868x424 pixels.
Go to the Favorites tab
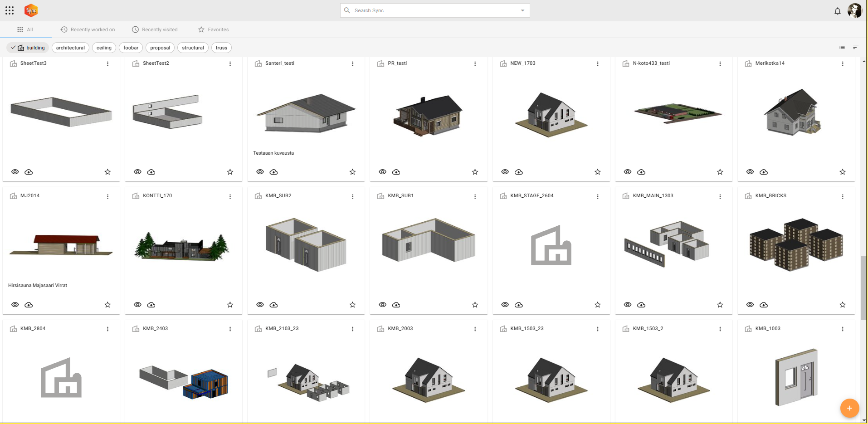click(213, 29)
